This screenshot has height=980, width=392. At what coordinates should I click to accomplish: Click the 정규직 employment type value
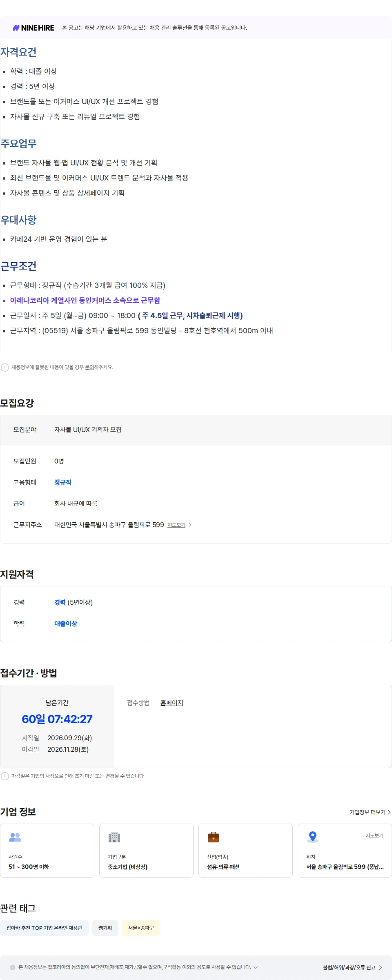pos(63,482)
